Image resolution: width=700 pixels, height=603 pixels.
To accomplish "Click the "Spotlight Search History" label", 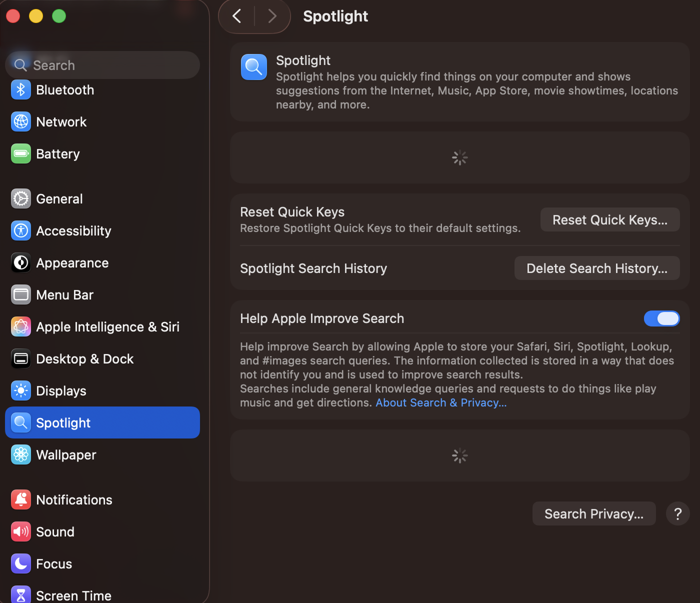I will tap(313, 268).
